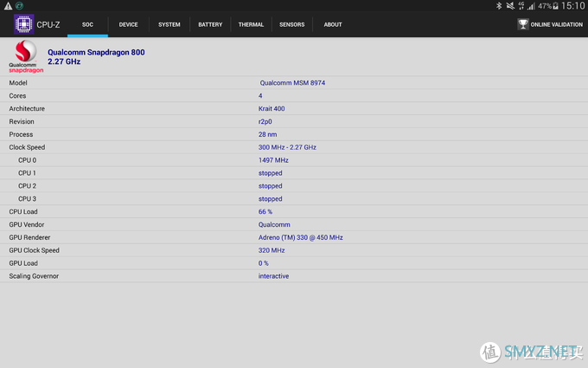
Task: Tap the Krait 400 value
Action: point(272,108)
